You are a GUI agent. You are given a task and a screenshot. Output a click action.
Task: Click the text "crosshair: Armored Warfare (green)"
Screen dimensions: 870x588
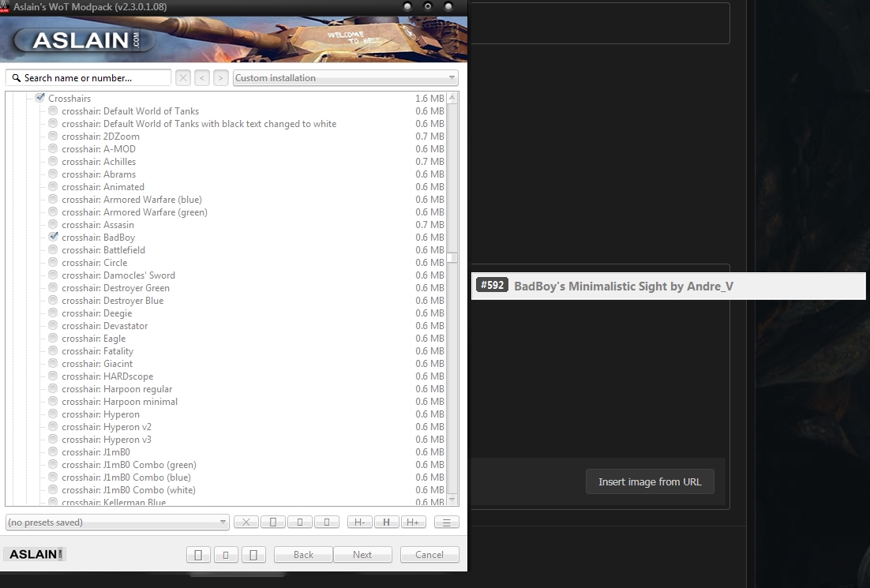tap(134, 212)
